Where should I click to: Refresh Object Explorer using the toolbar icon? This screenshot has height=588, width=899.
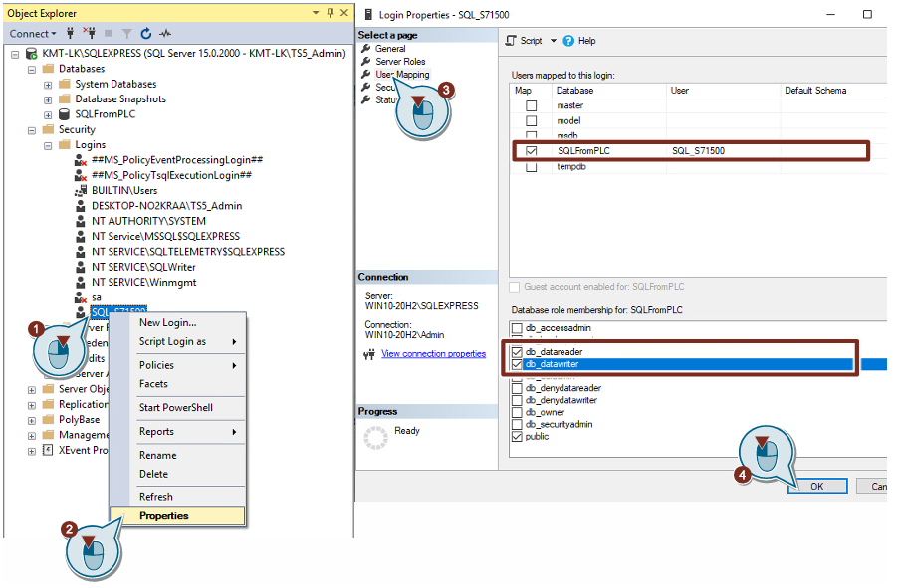[145, 34]
